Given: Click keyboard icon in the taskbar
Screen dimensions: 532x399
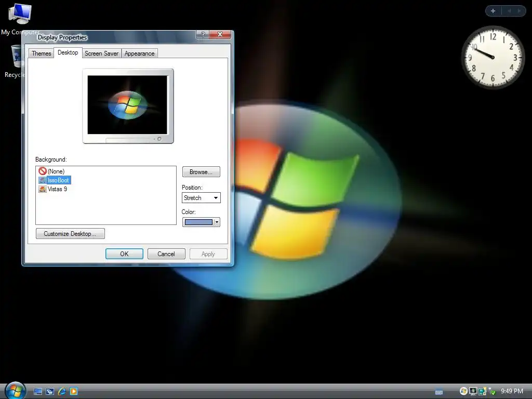Looking at the screenshot, I should coord(438,392).
